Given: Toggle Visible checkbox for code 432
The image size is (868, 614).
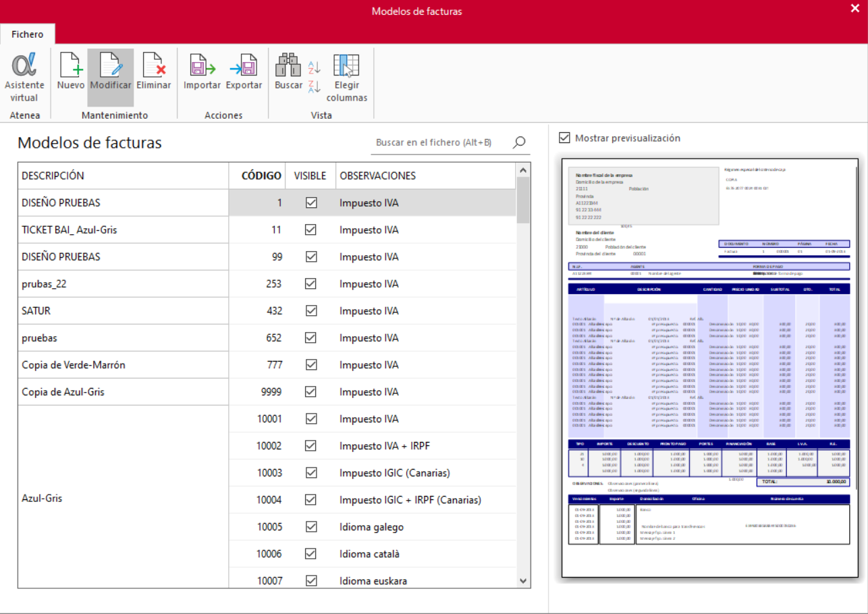Looking at the screenshot, I should pos(311,310).
